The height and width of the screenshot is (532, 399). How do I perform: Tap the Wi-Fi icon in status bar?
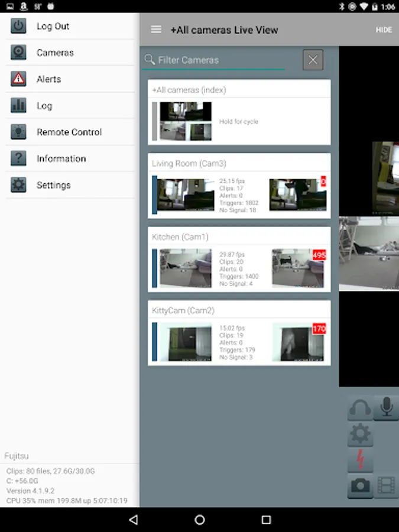coord(364,6)
